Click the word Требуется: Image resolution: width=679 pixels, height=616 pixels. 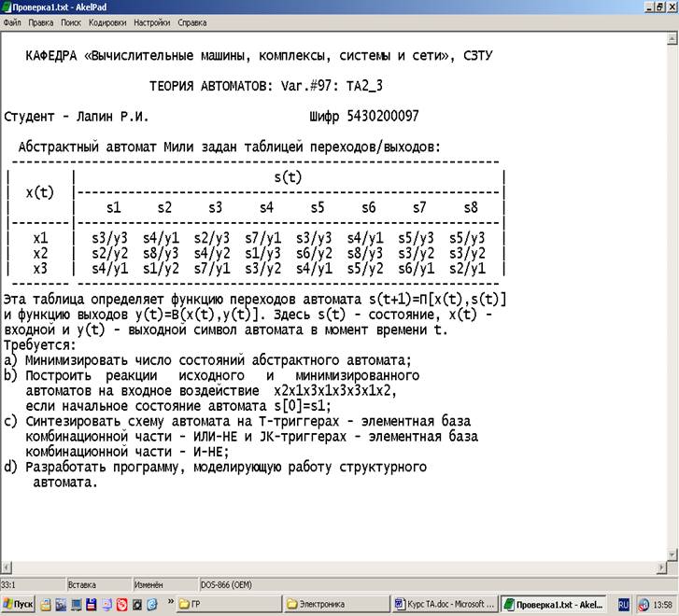click(x=39, y=345)
